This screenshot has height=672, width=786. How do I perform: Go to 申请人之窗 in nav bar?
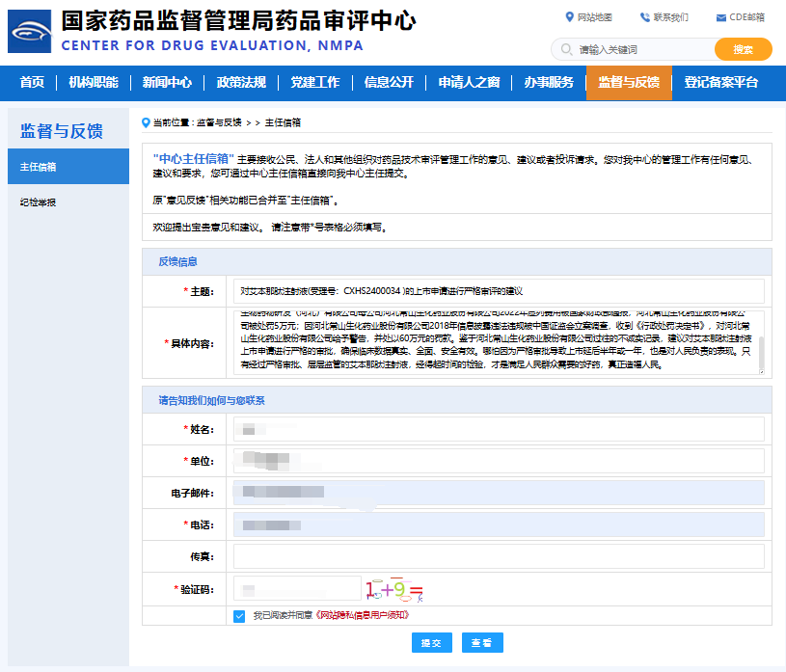click(x=469, y=82)
